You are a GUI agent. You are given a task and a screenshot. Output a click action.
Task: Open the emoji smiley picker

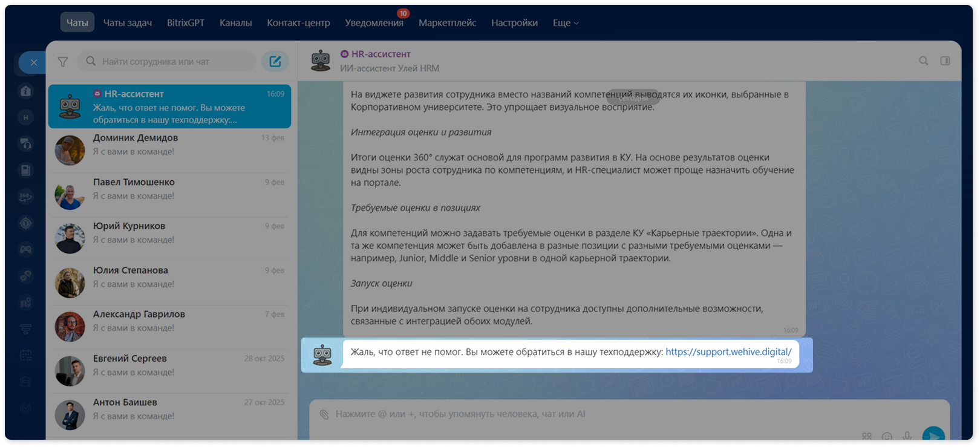(x=887, y=436)
